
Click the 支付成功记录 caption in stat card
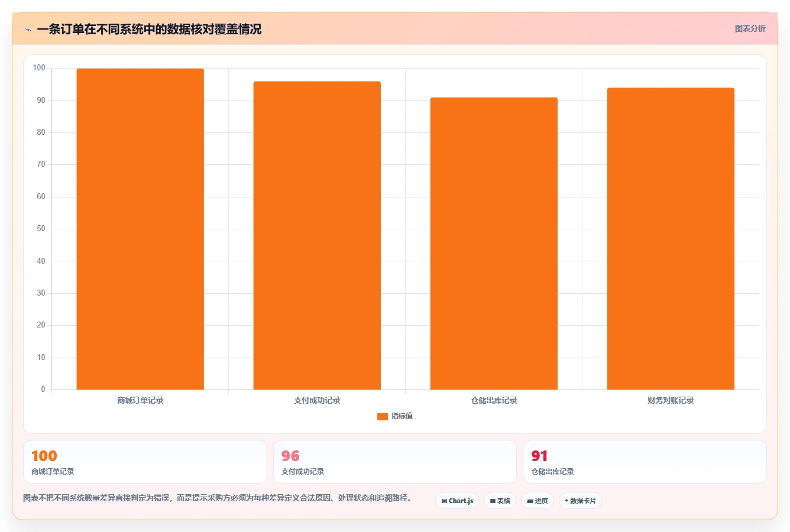(x=303, y=472)
